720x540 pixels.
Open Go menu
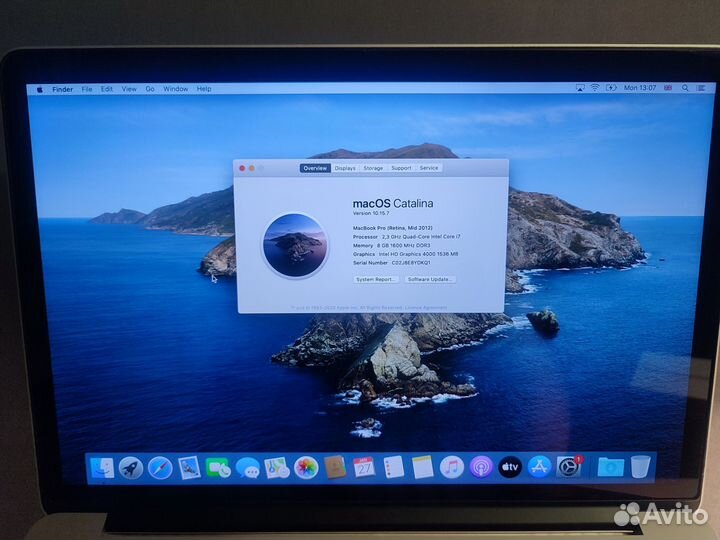pos(150,89)
